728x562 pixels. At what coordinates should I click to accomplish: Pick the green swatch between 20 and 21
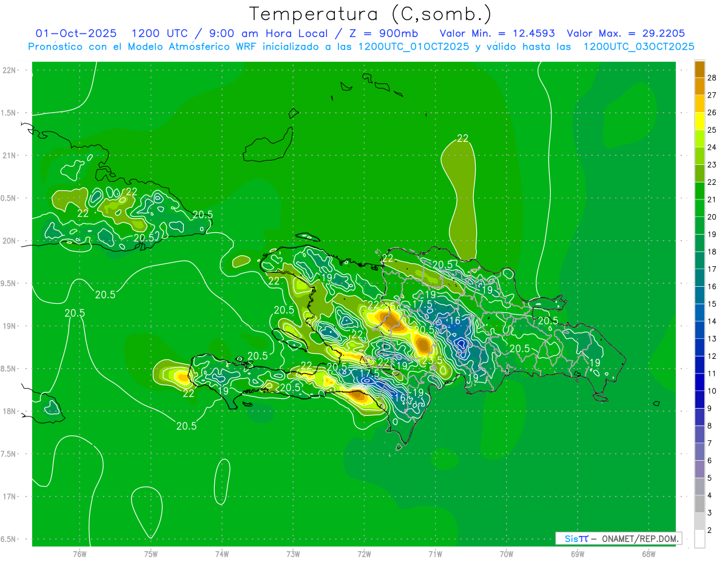tap(699, 208)
